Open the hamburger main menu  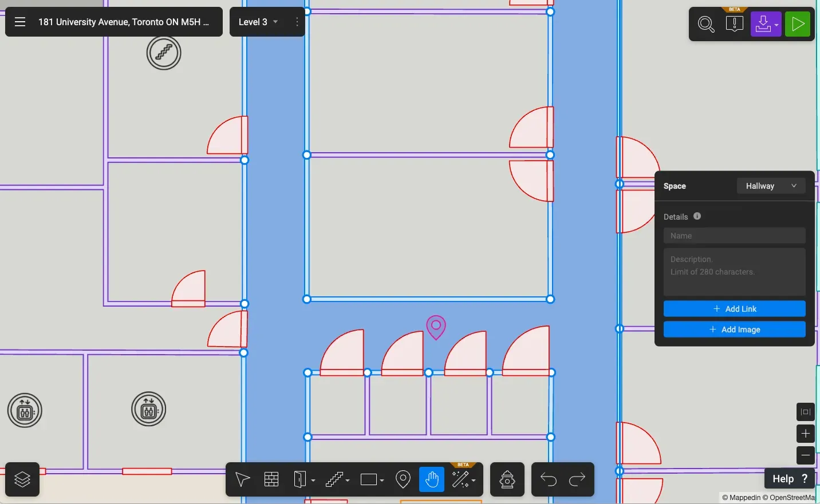[20, 22]
